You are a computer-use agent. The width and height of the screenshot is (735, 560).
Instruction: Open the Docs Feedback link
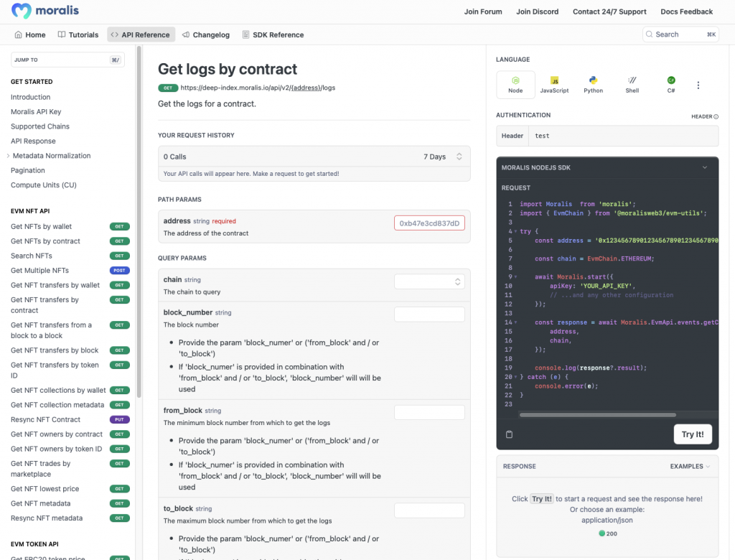(x=686, y=11)
